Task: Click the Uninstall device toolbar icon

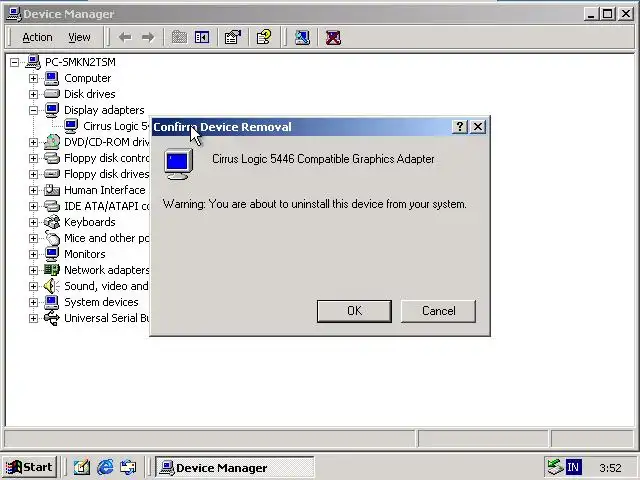Action: click(x=333, y=38)
